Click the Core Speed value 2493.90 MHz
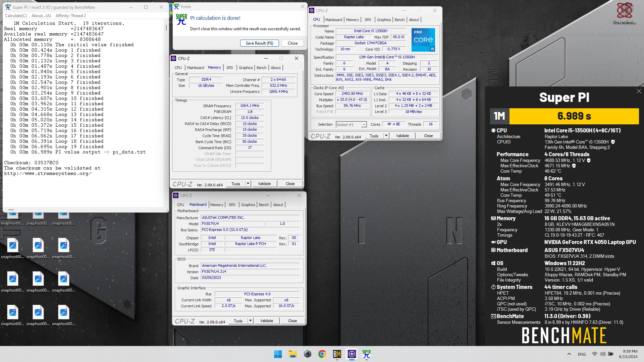This screenshot has height=362, width=644. (352, 94)
